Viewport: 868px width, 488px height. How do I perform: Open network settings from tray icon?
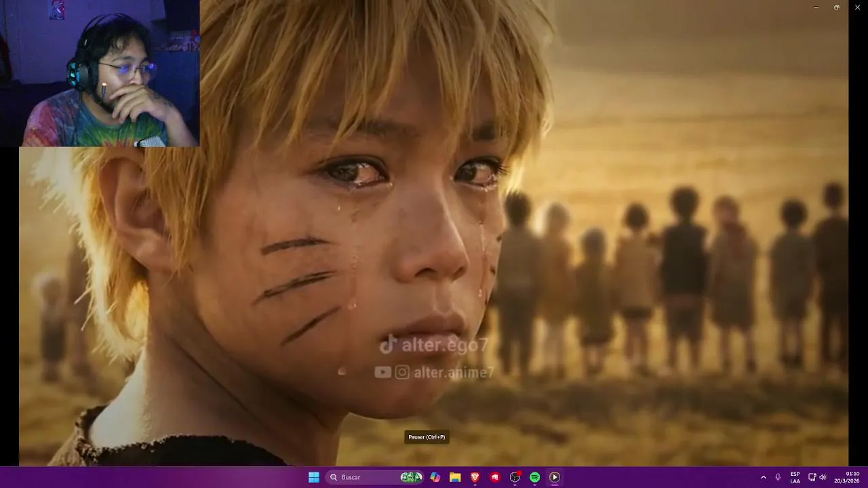tap(812, 477)
